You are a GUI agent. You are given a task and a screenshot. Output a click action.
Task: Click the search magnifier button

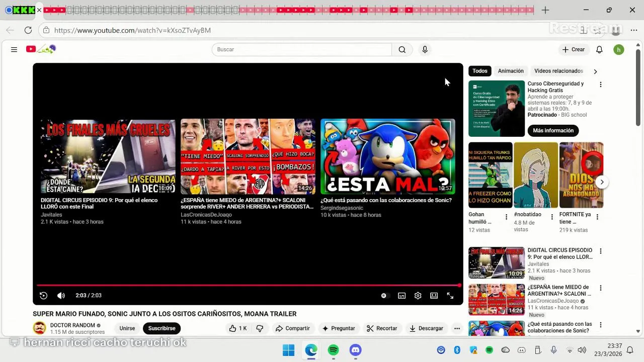402,49
